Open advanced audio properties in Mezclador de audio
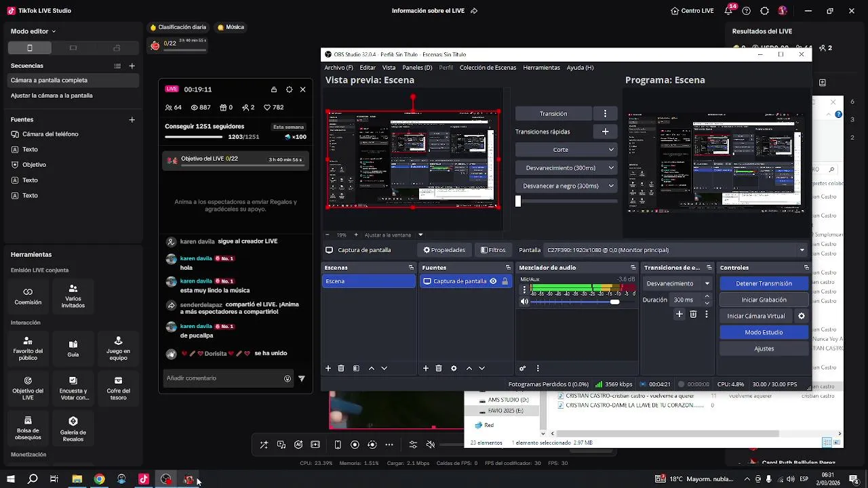This screenshot has width=868, height=488. 523,368
